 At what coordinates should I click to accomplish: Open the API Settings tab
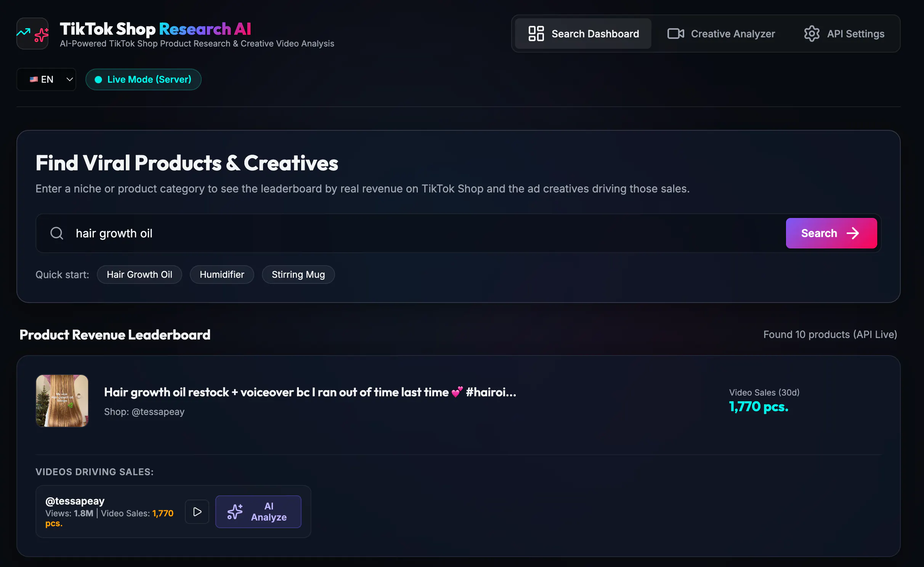[844, 34]
